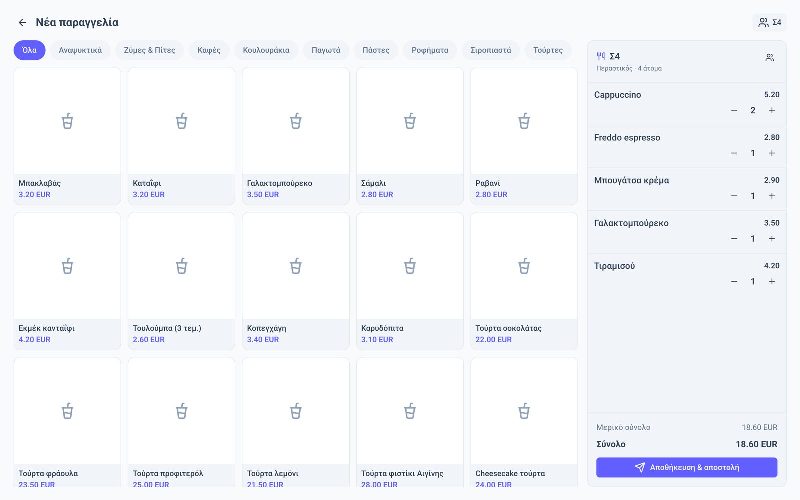The height and width of the screenshot is (500, 800).
Task: Add Τούρτα φιστίκι Αιγίνης via its cup icon
Action: click(410, 411)
